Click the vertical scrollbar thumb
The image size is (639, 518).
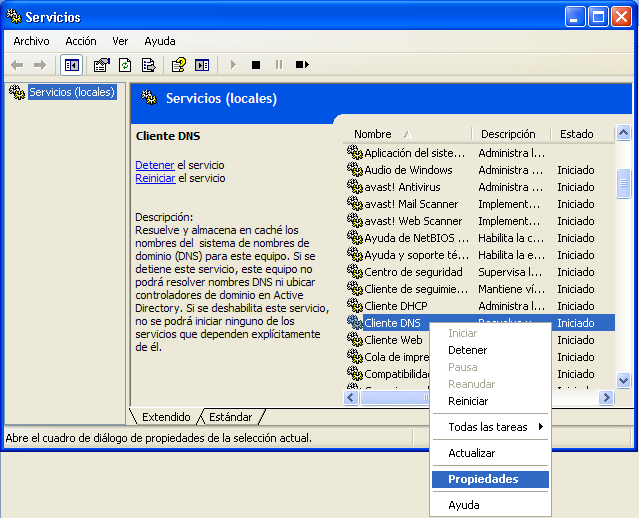pyautogui.click(x=624, y=183)
